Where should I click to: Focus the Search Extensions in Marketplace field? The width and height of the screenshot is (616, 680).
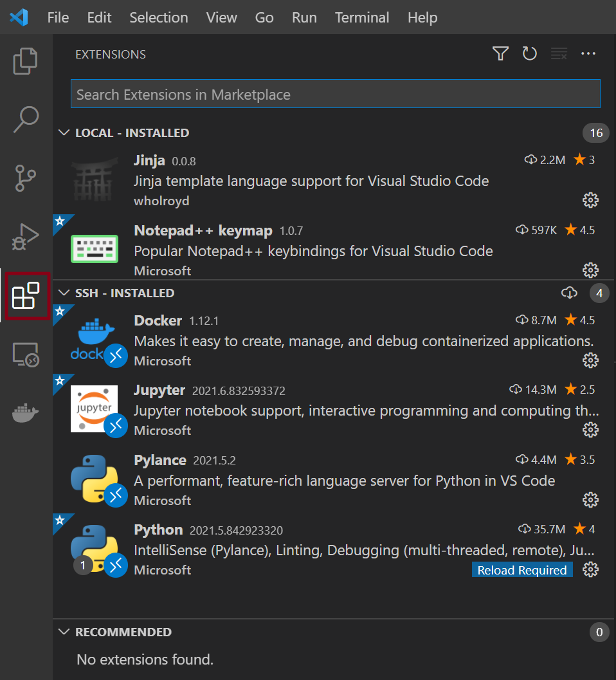click(336, 94)
